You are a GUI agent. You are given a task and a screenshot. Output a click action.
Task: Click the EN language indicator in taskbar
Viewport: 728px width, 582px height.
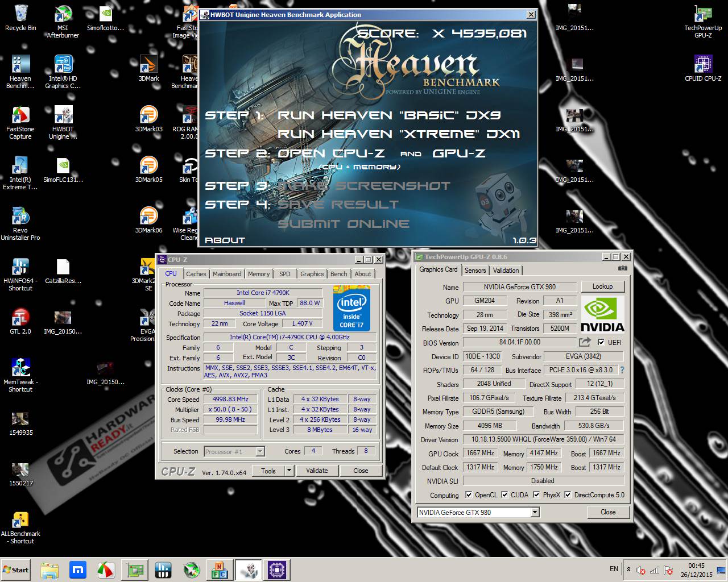(x=614, y=569)
